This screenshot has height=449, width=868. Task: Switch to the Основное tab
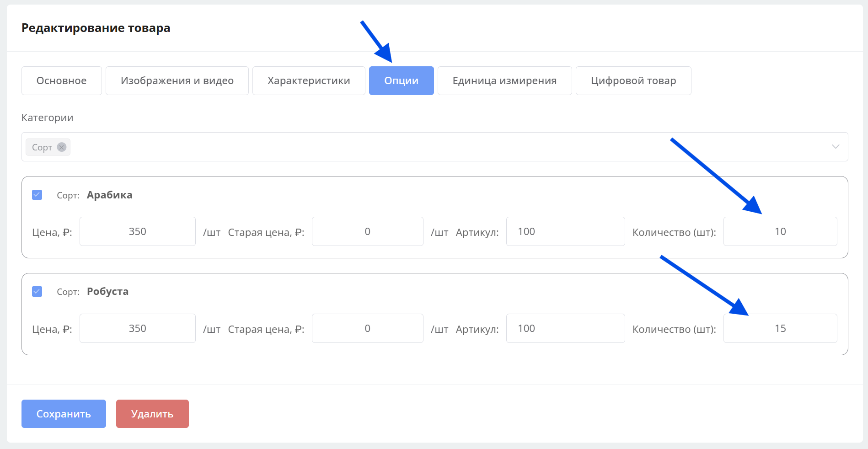tap(61, 81)
